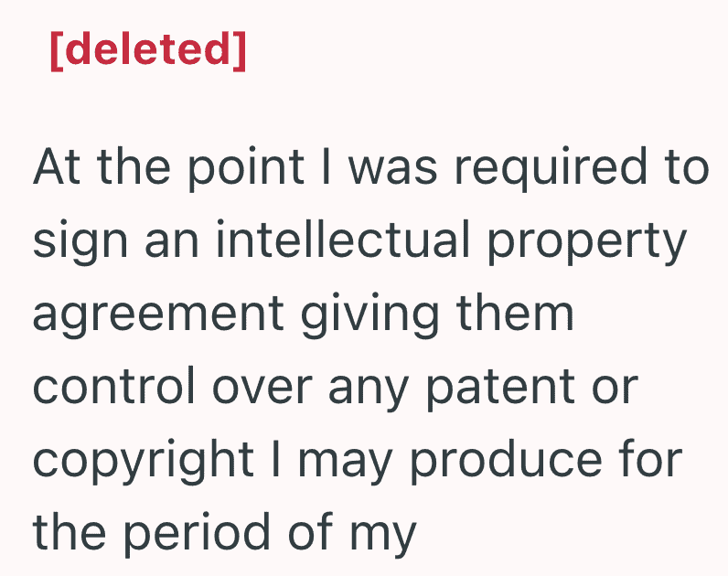The image size is (728, 576).
Task: Click the word 'patent' in the comment
Action: tap(500, 389)
